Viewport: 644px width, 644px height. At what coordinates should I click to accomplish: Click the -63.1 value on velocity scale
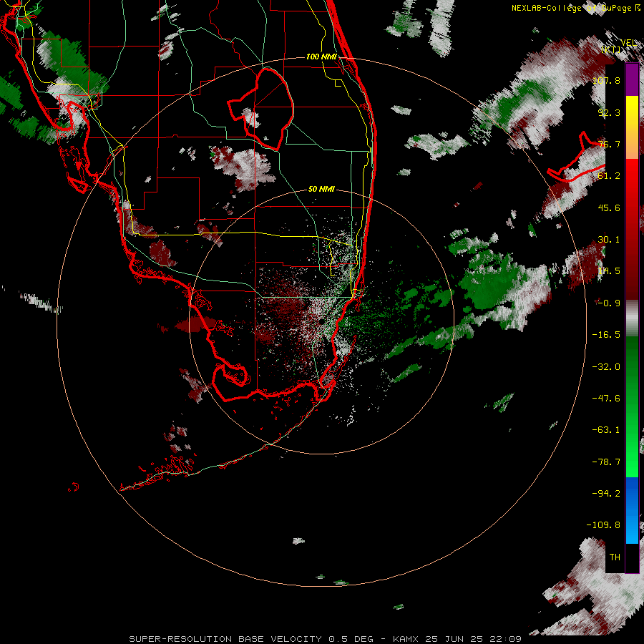(606, 430)
